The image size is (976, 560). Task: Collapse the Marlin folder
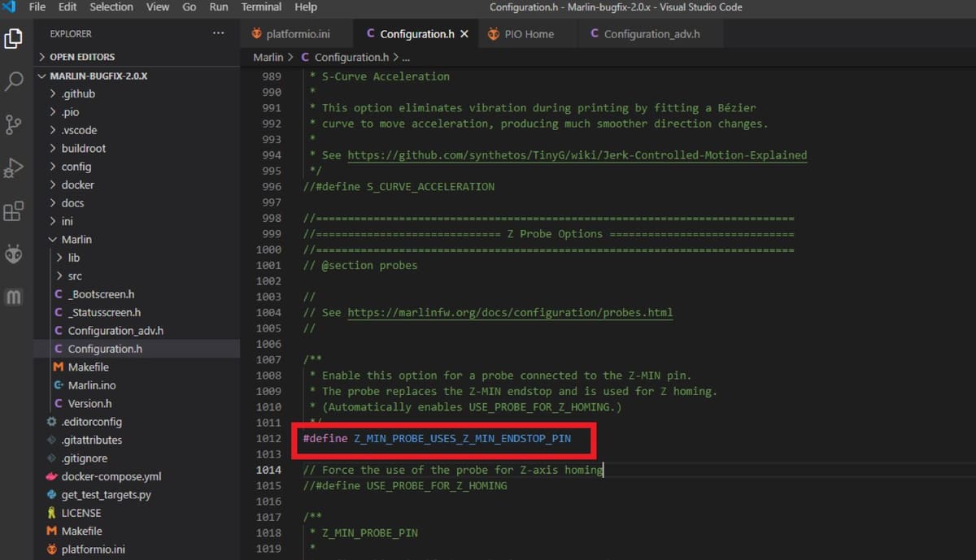pos(76,240)
